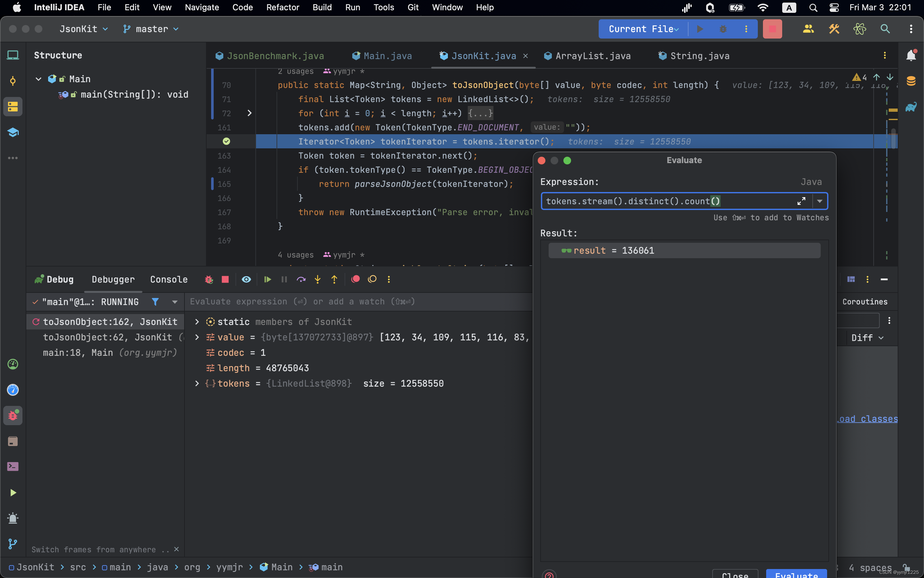Screen dimensions: 924x578
Task: Open the master branch dropdown
Action: click(151, 29)
